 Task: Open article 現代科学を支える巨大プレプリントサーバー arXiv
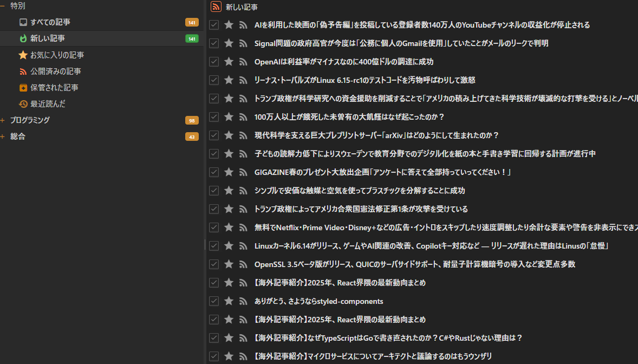pos(376,135)
